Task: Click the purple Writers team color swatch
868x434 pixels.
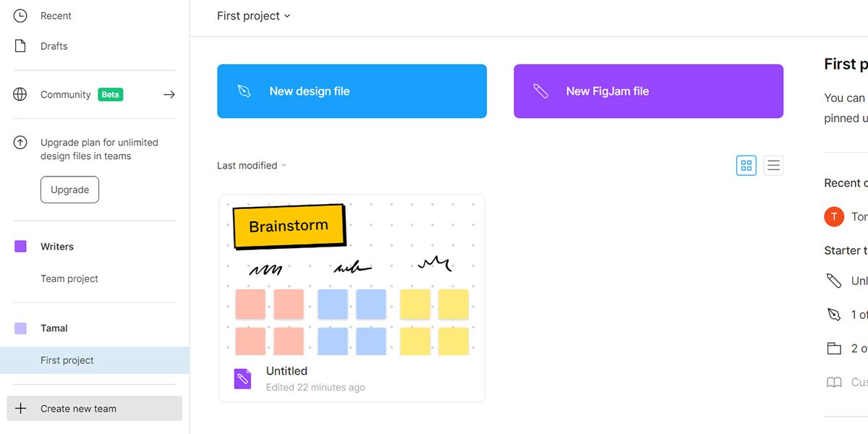Action: coord(20,247)
